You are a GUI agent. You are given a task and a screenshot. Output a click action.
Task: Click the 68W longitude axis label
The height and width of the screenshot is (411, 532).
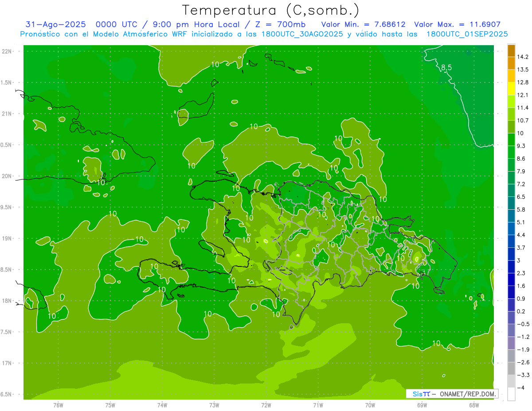[474, 405]
